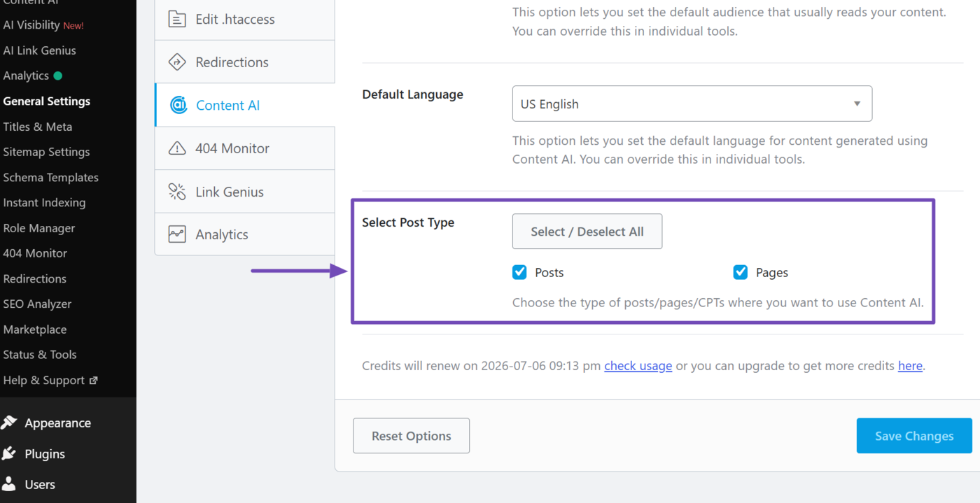
Task: Click the Link Genius chain icon
Action: pyautogui.click(x=177, y=192)
